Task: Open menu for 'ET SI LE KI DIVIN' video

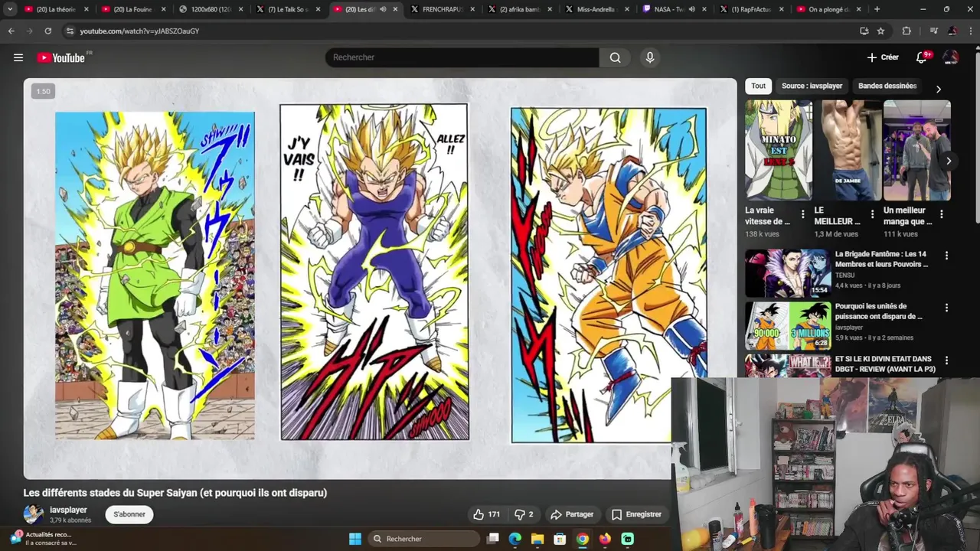Action: 946,360
